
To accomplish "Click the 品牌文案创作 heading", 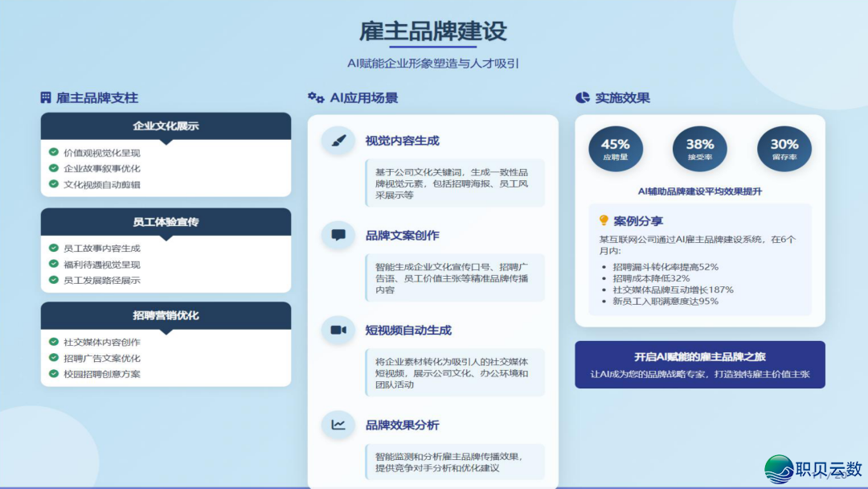I will pyautogui.click(x=403, y=236).
